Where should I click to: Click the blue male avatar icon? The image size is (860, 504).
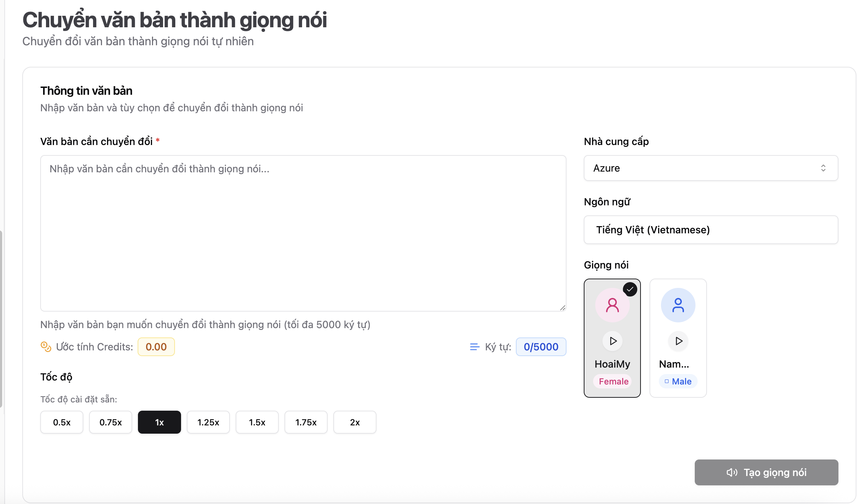(678, 305)
